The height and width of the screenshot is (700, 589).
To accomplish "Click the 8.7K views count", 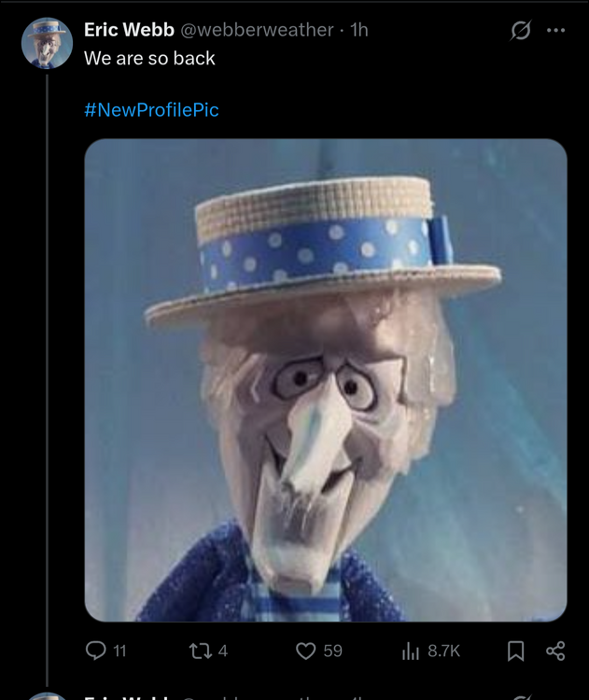I will coord(443,651).
